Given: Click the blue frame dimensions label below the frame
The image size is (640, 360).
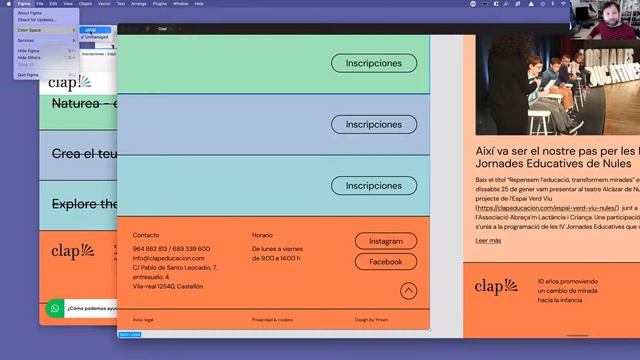Looking at the screenshot, I should pos(130,335).
